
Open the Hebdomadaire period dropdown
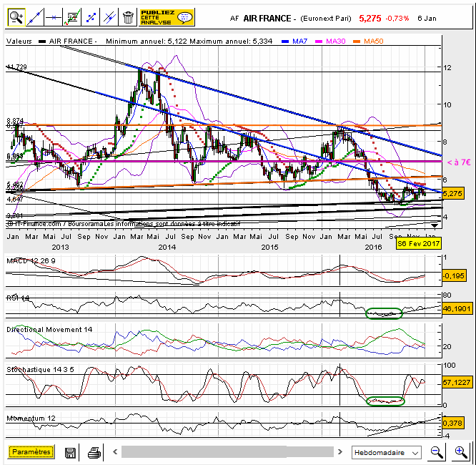coord(386,453)
